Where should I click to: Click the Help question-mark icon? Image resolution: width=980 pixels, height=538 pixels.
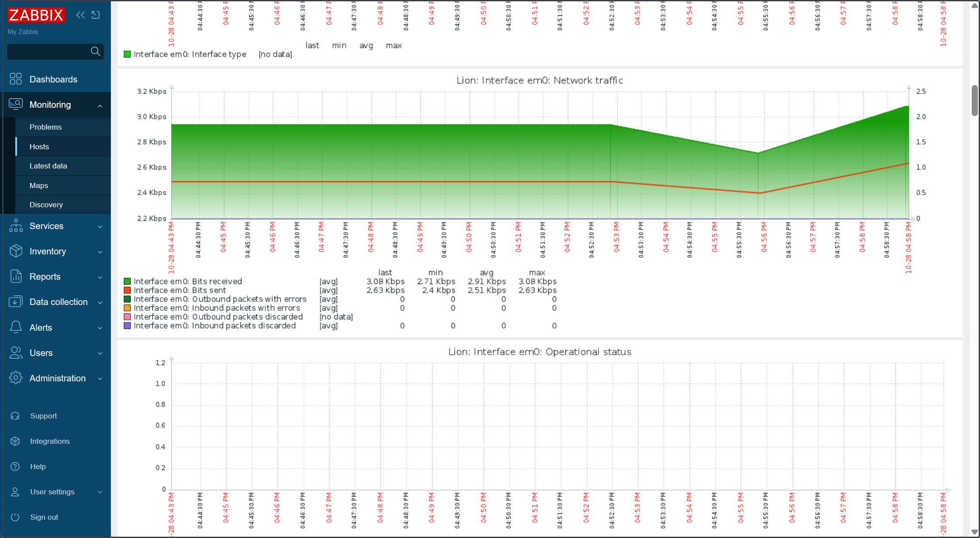pos(15,466)
